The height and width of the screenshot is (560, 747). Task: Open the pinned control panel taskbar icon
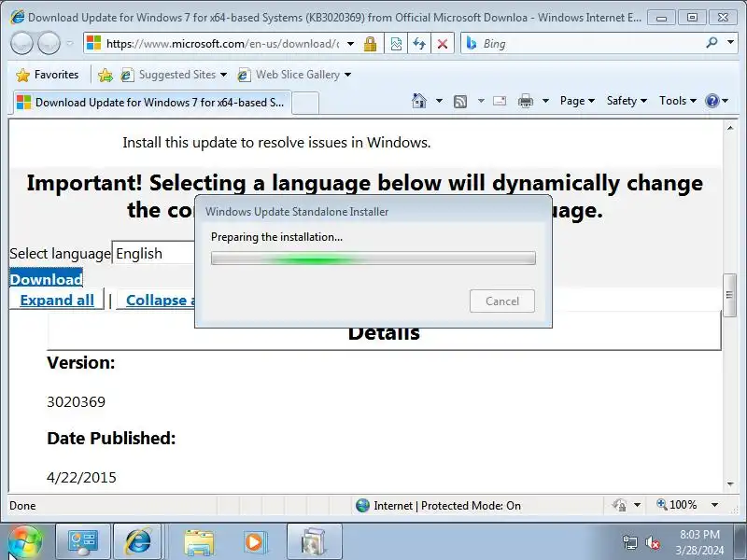click(83, 542)
